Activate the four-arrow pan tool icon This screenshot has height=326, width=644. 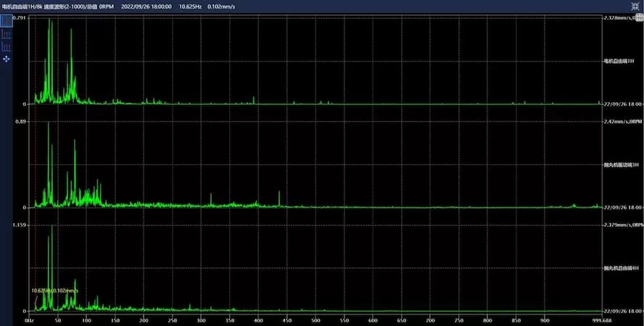[7, 59]
